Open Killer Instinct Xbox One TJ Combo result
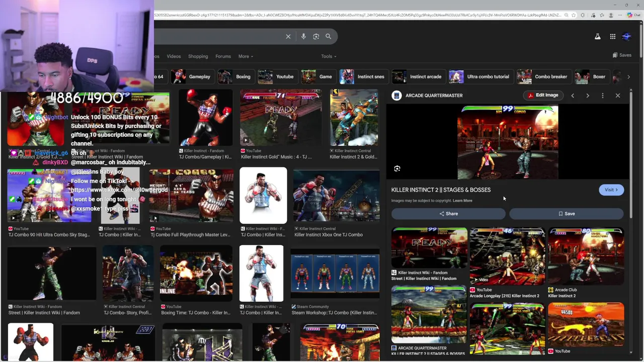The height and width of the screenshot is (362, 644). point(336,196)
